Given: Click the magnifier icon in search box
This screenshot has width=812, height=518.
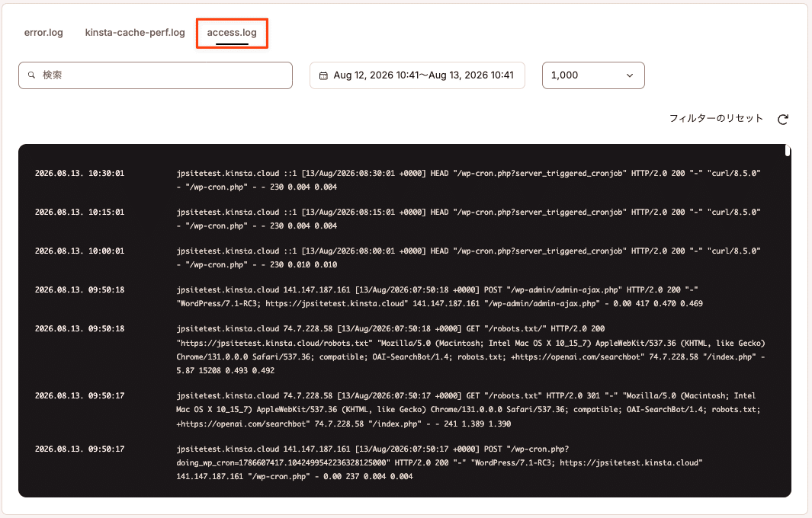Looking at the screenshot, I should [31, 75].
